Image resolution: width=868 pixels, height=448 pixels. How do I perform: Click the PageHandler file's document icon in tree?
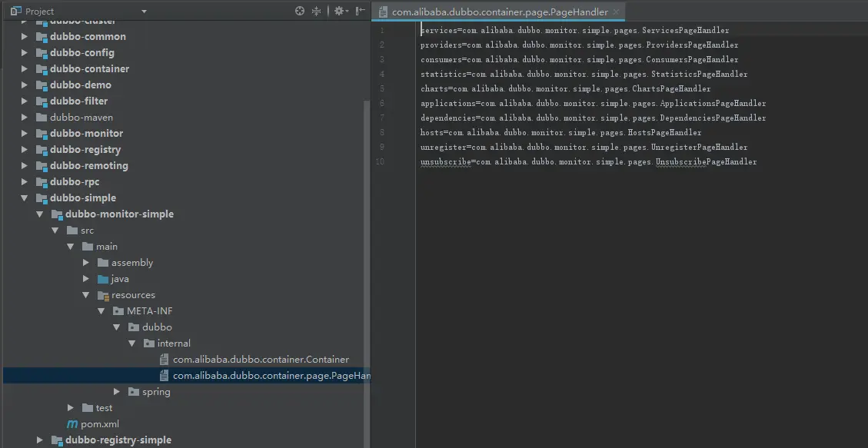click(x=164, y=376)
